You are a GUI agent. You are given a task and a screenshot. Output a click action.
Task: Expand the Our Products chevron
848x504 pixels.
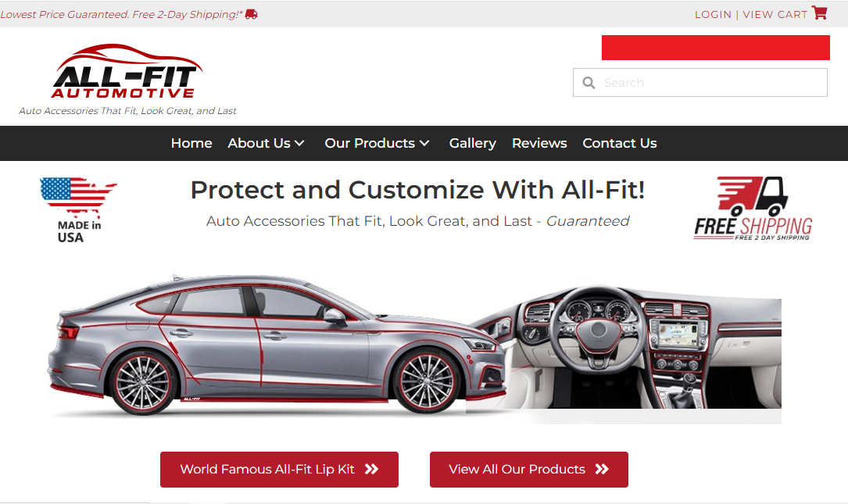tap(424, 143)
